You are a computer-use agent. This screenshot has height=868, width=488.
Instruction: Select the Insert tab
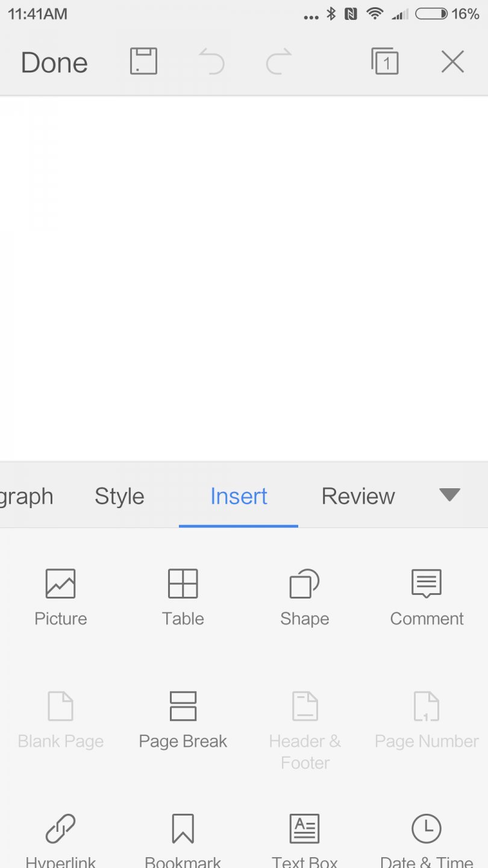(x=239, y=496)
